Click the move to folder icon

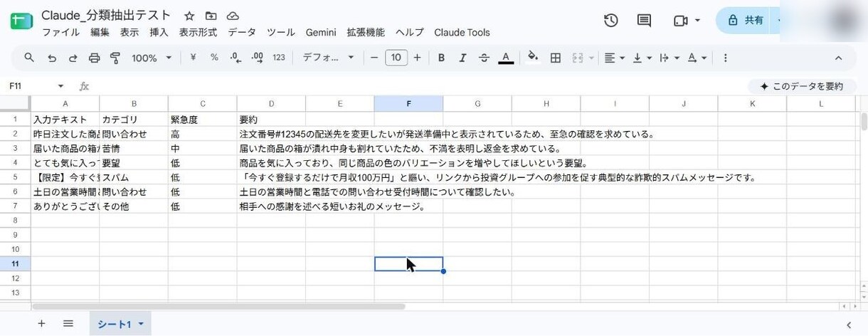[x=211, y=16]
